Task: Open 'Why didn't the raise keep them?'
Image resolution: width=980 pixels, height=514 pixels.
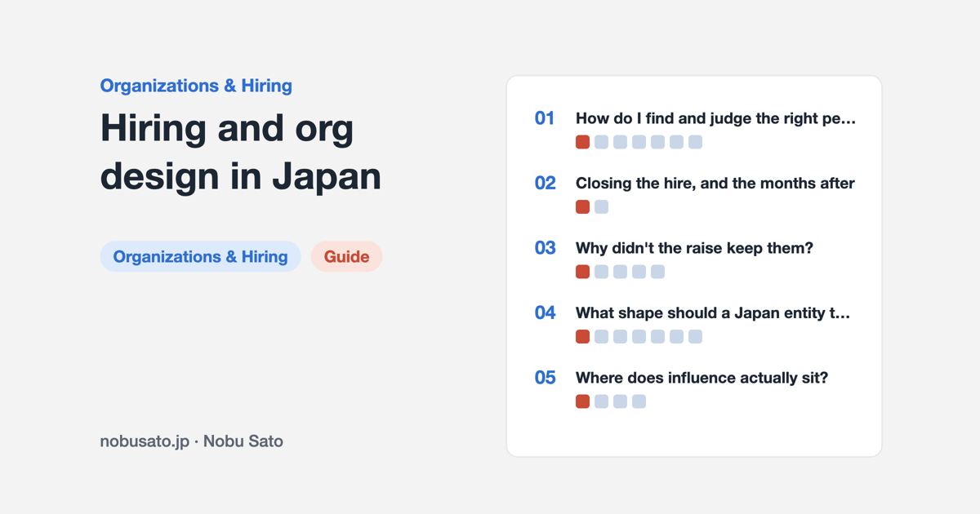Action: [694, 248]
